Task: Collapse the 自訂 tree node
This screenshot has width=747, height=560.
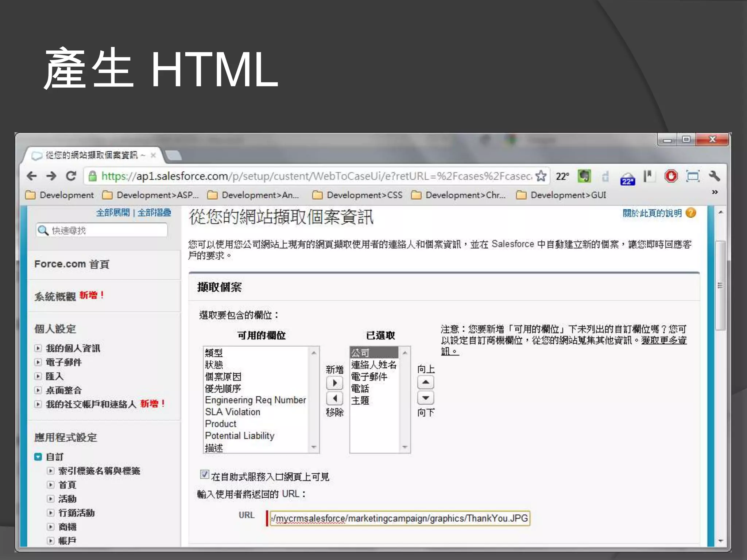Action: click(x=38, y=457)
